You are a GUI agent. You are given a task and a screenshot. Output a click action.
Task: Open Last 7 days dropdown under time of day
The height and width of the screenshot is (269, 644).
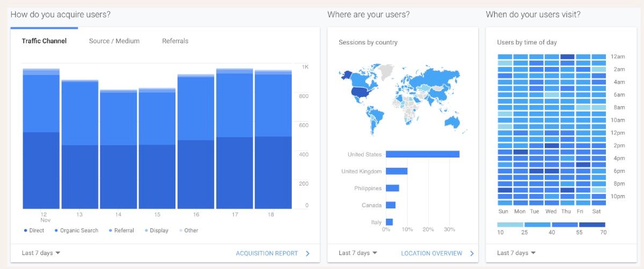[516, 253]
